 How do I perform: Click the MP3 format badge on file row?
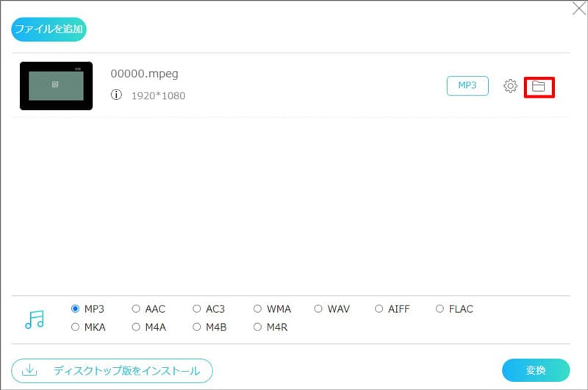(467, 86)
